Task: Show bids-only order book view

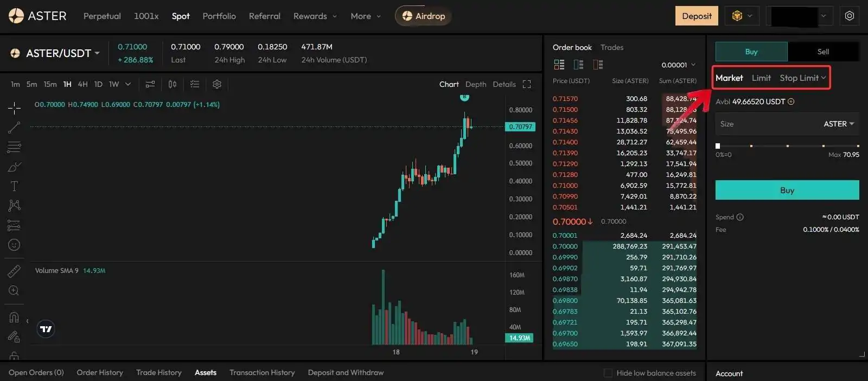Action: click(x=579, y=65)
